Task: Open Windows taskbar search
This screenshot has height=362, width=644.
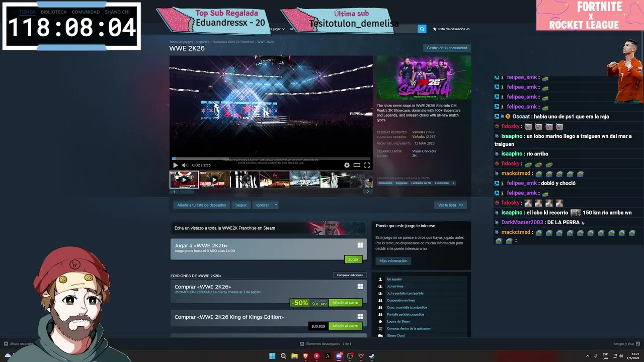Action: pyautogui.click(x=283, y=356)
